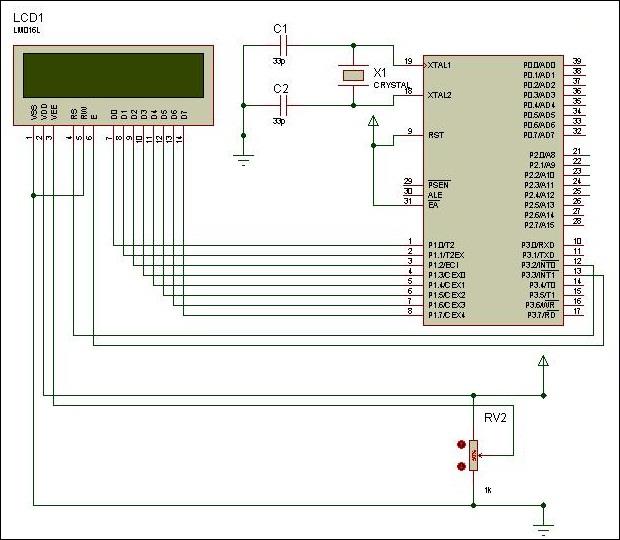Viewport: 620px width, 540px height.
Task: Click pin number 17 at P3.7
Action: pyautogui.click(x=577, y=311)
